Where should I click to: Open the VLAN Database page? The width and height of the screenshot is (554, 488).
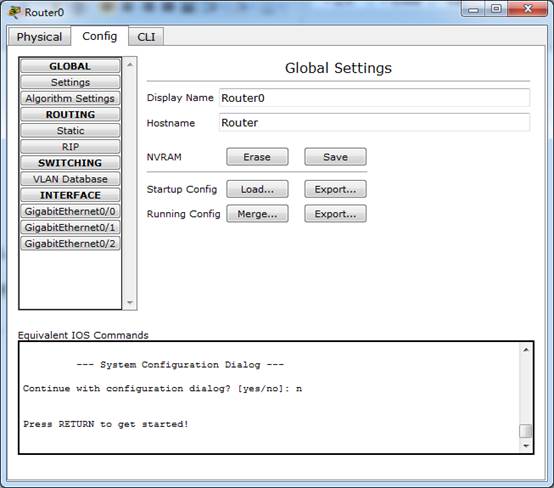(70, 179)
